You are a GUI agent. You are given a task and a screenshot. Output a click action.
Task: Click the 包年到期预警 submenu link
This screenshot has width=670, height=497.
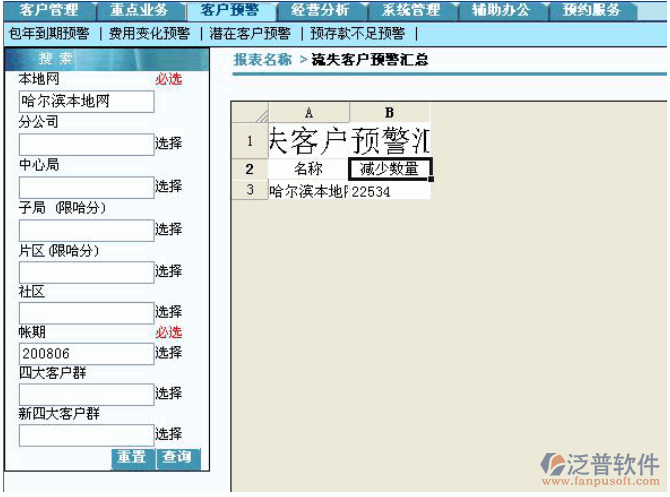click(49, 33)
